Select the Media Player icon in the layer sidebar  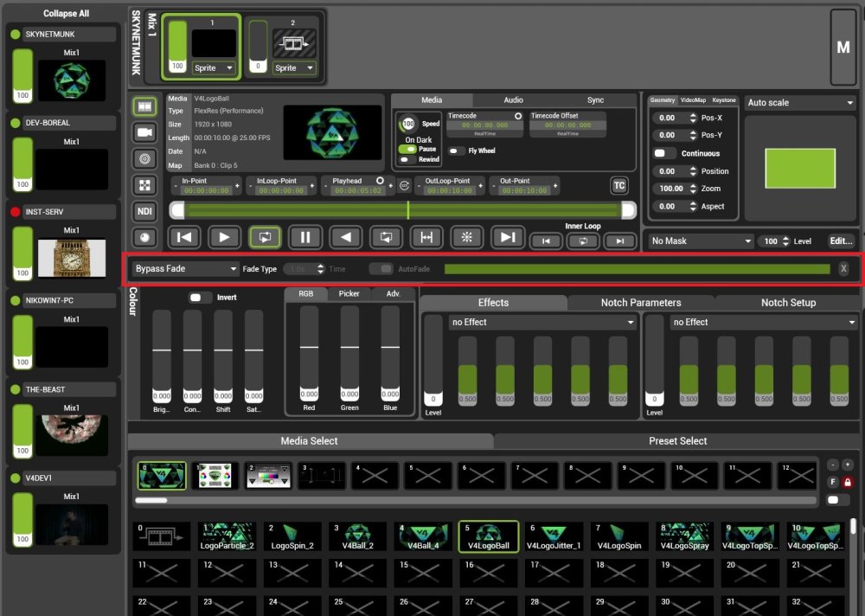144,106
